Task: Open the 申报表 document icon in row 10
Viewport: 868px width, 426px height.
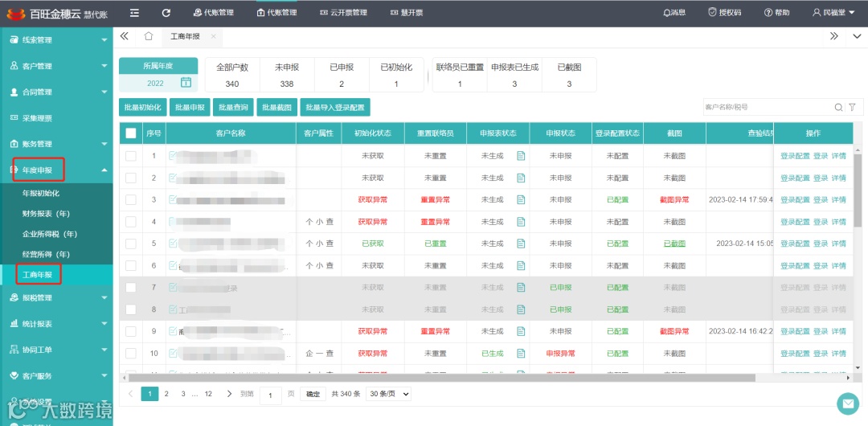Action: point(520,354)
